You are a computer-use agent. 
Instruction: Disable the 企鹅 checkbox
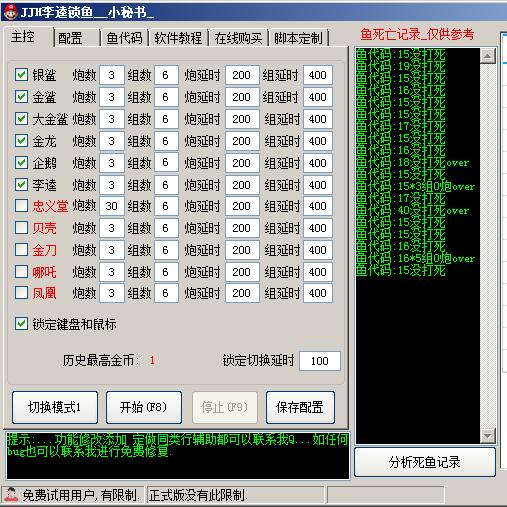21,163
